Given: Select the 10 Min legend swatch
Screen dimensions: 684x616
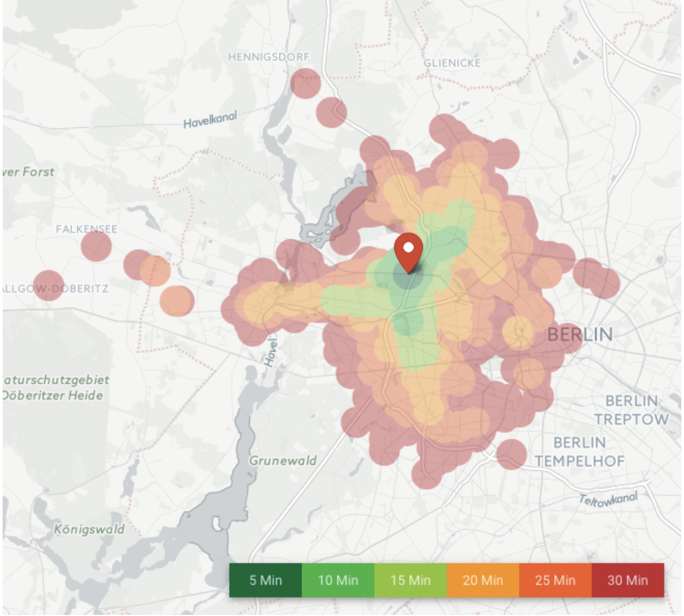Looking at the screenshot, I should (338, 580).
